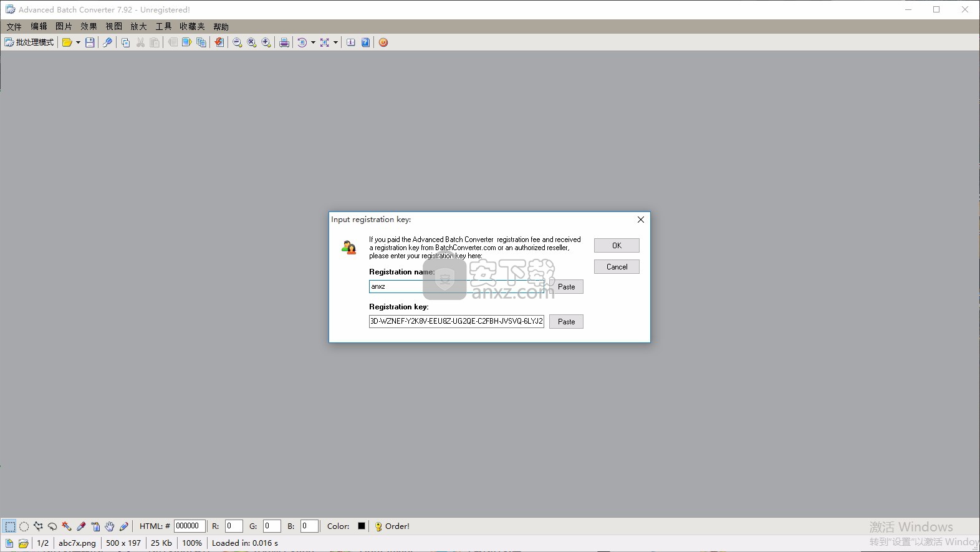This screenshot has width=980, height=552.
Task: Click the open folder status bar icon
Action: [x=24, y=543]
